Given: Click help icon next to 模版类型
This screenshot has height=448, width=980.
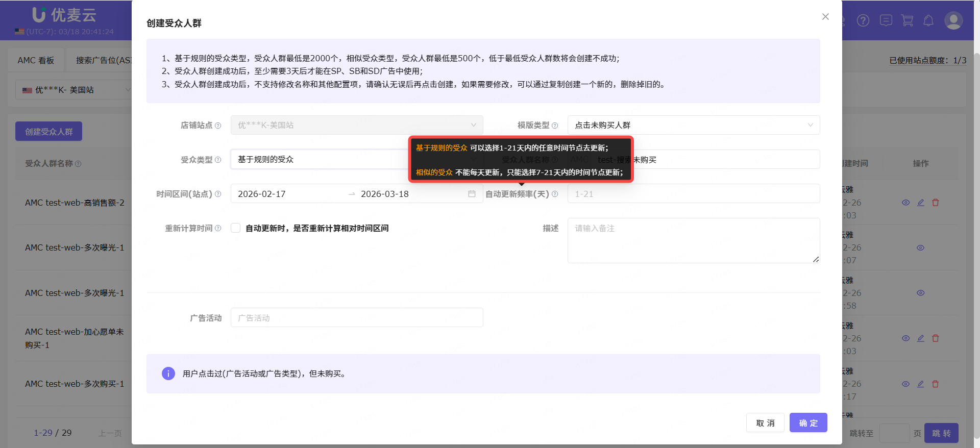Looking at the screenshot, I should tap(555, 126).
